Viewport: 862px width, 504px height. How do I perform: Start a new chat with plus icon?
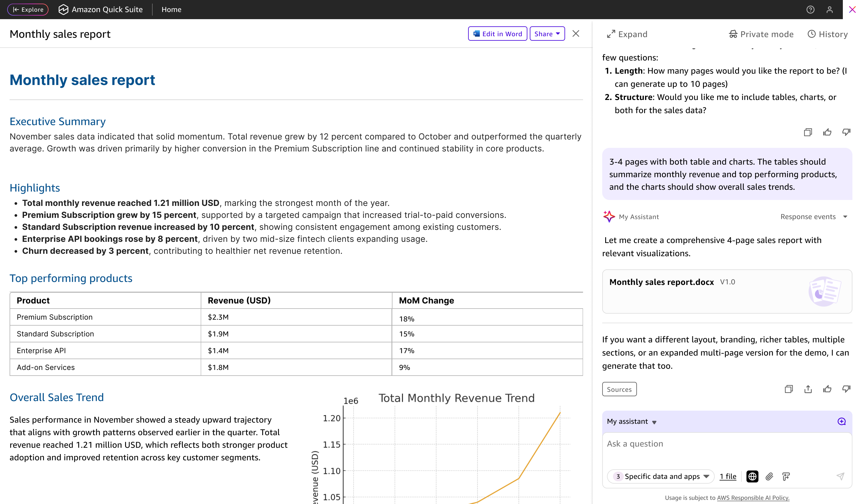pyautogui.click(x=841, y=421)
